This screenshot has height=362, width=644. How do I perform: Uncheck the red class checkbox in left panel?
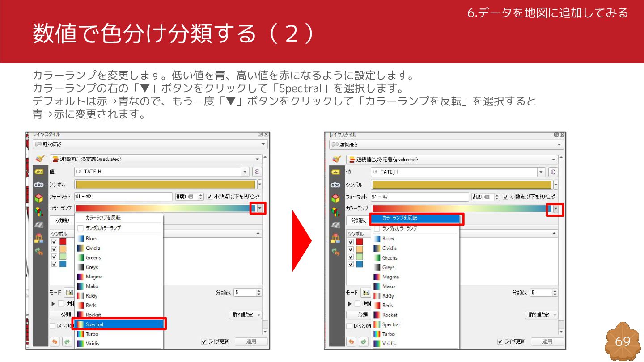point(54,241)
